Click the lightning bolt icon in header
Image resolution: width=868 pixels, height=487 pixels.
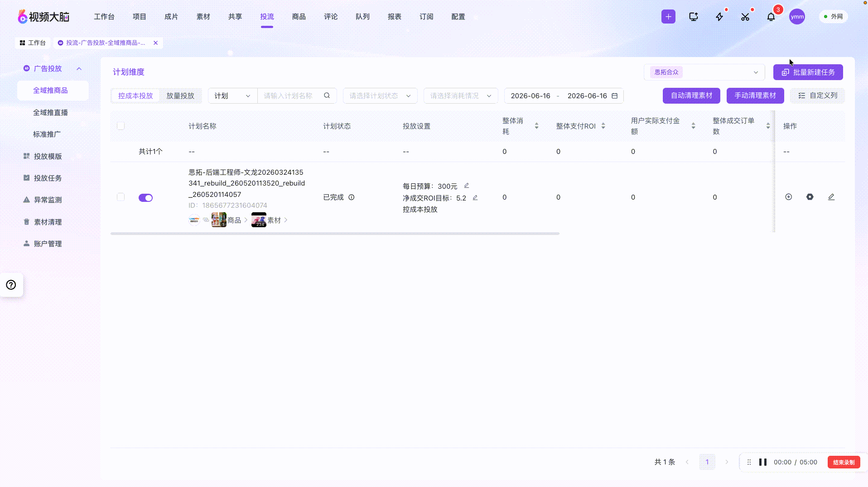point(719,17)
